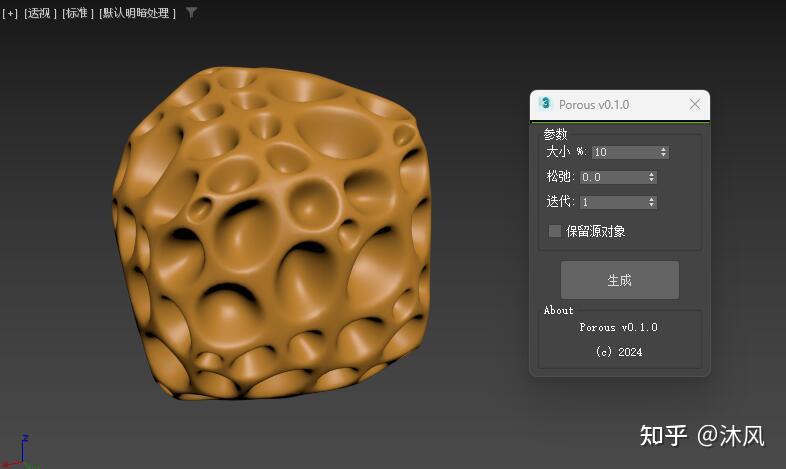Close the Porous v0.1.0 dialog
The width and height of the screenshot is (786, 469).
694,104
